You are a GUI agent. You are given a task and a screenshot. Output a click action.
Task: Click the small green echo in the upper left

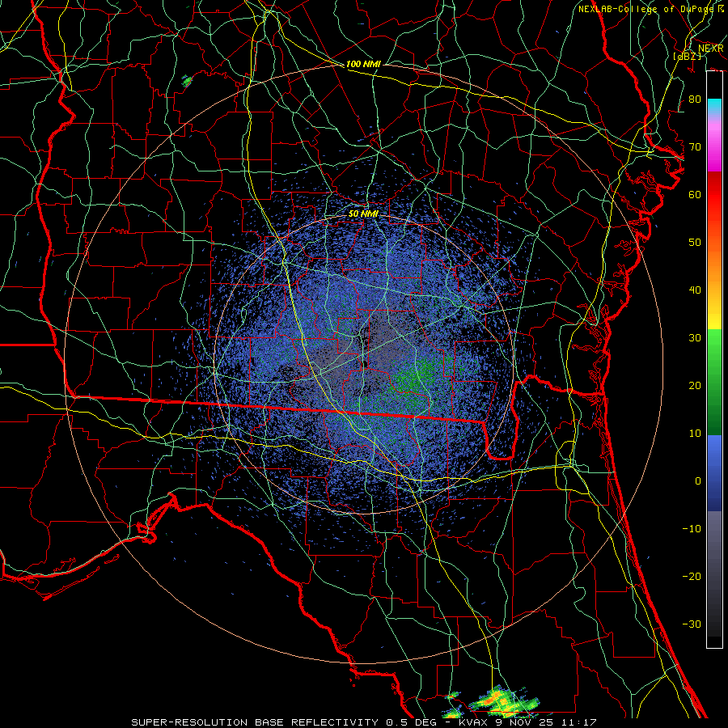pyautogui.click(x=187, y=81)
